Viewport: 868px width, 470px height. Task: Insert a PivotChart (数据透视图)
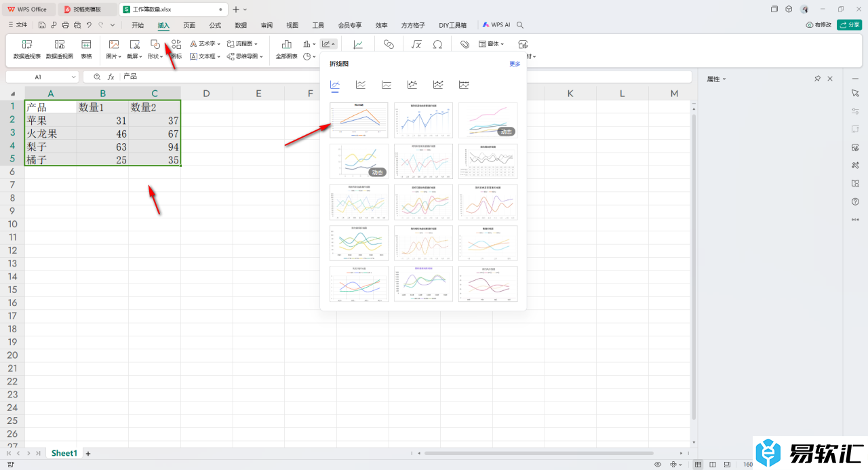[x=60, y=49]
